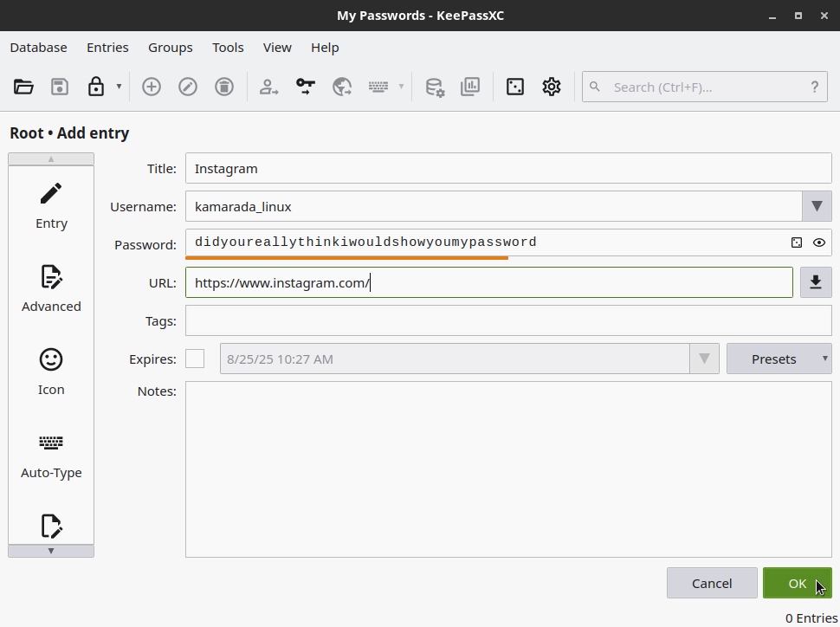Click inside the Notes text area
This screenshot has width=840, height=627.
(x=508, y=469)
